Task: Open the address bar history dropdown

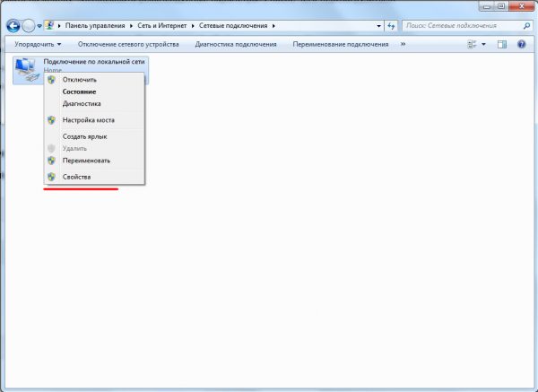Action: click(x=378, y=26)
